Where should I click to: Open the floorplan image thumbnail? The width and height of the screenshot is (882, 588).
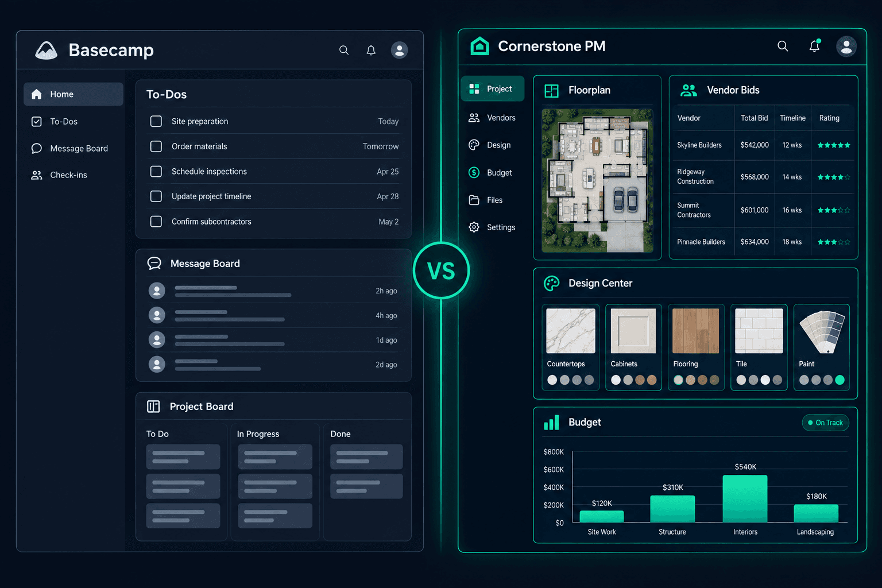click(x=597, y=181)
